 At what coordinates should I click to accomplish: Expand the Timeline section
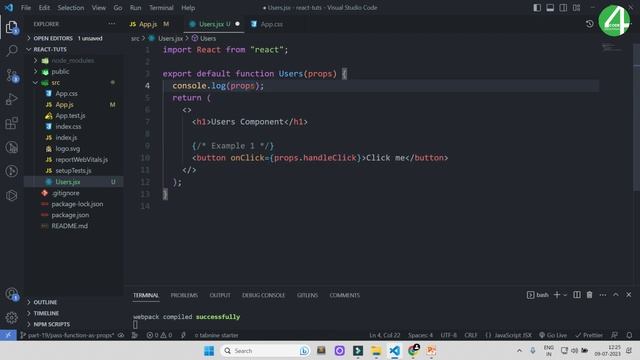point(73,313)
